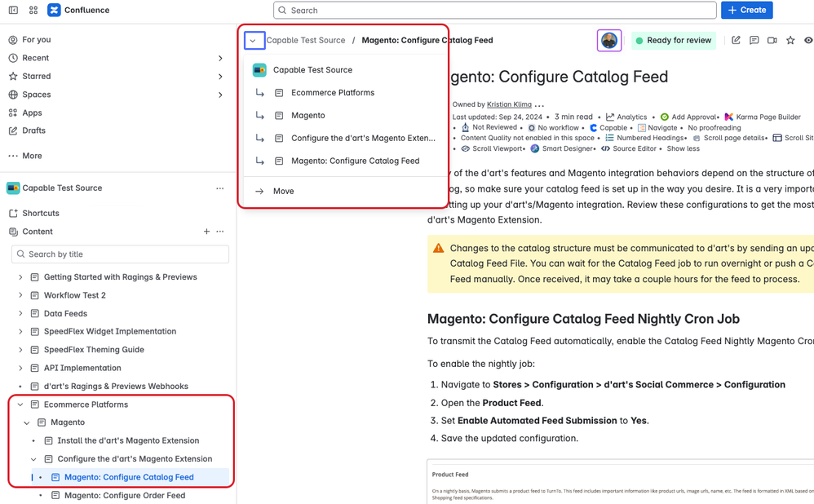Open Magento: Configure Order Feed page
The height and width of the screenshot is (504, 814).
coord(125,495)
